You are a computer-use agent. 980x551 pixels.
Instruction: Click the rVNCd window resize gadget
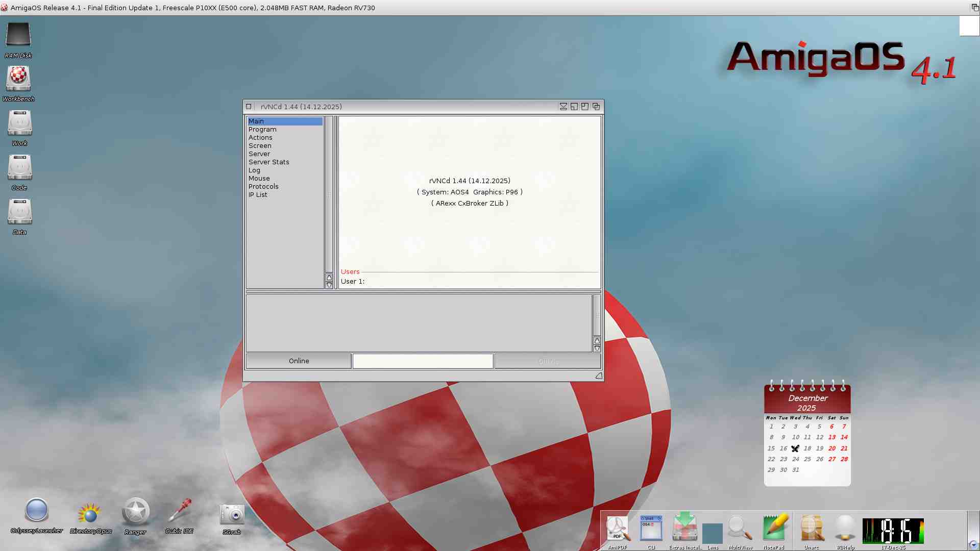click(x=599, y=376)
